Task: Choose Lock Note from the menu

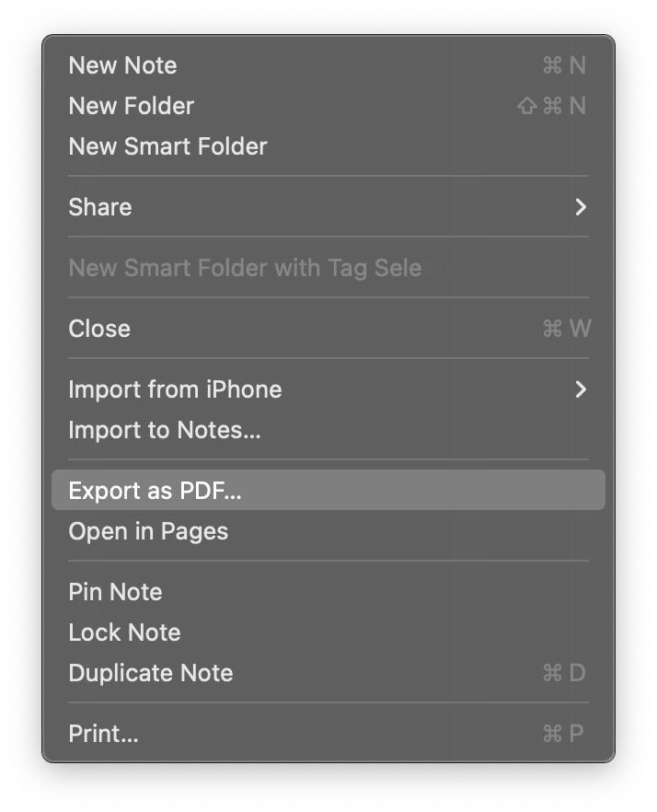Action: pos(328,632)
